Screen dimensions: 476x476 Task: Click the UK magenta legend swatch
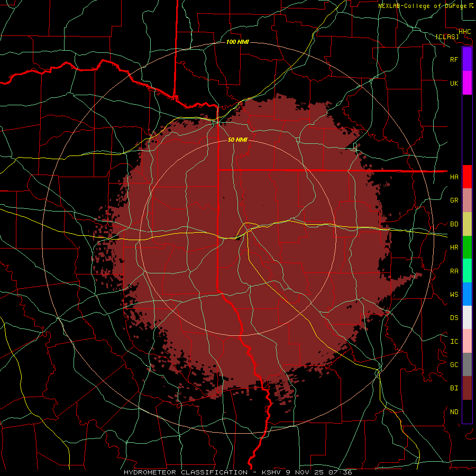(467, 83)
